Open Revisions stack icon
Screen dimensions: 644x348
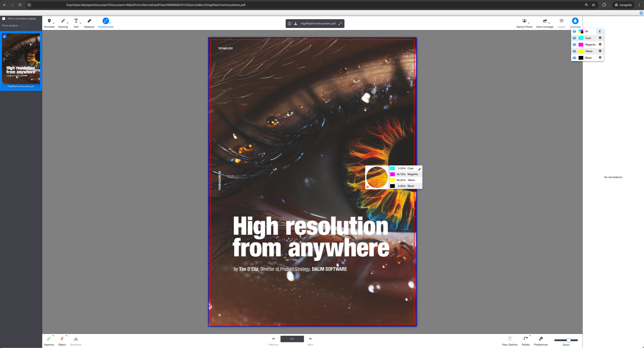pos(76,339)
